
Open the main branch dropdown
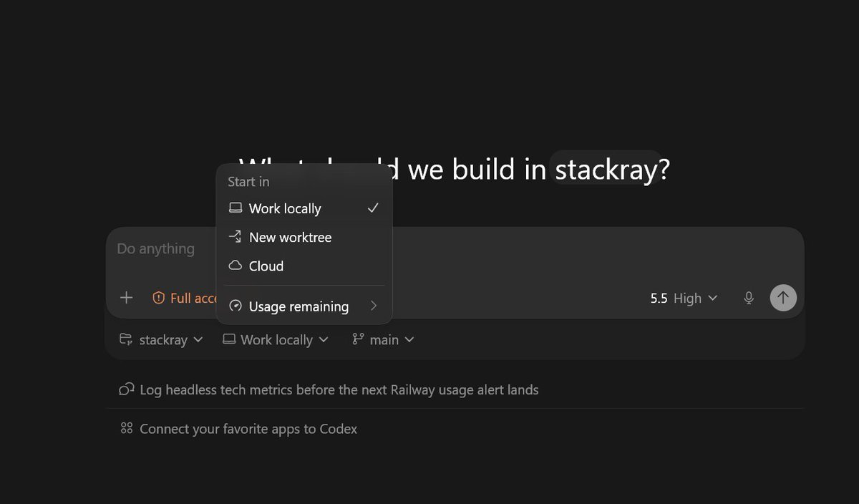click(x=383, y=339)
